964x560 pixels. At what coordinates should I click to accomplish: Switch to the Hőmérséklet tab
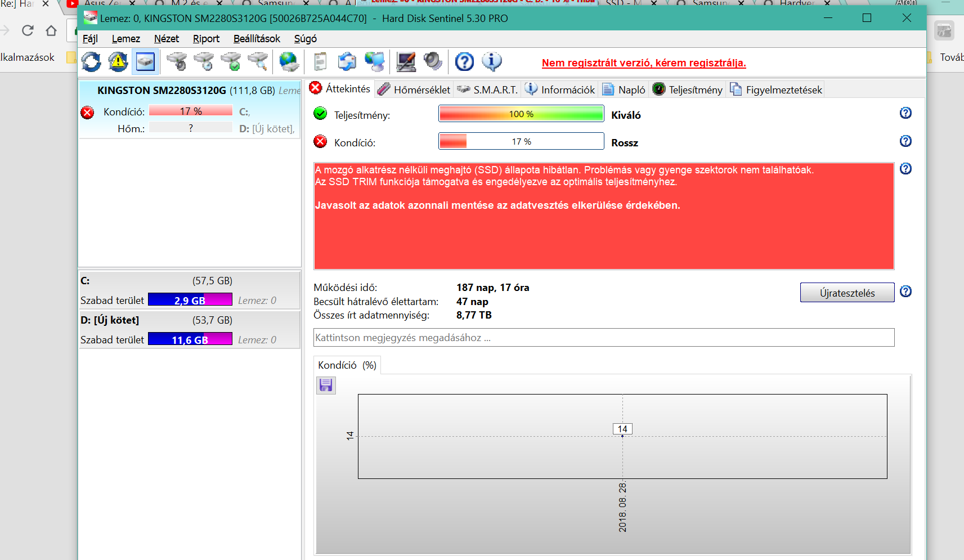click(x=414, y=89)
